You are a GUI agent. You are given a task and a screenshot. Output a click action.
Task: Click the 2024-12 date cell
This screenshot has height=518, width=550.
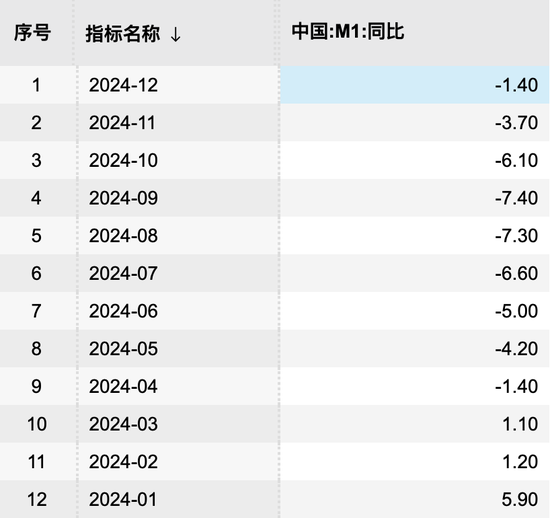(x=178, y=85)
